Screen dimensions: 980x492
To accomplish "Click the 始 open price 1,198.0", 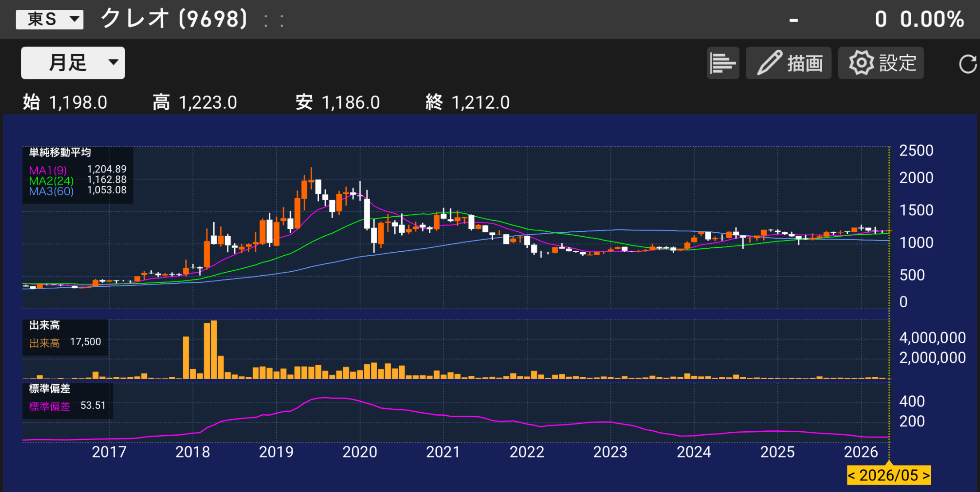I will coord(78,103).
